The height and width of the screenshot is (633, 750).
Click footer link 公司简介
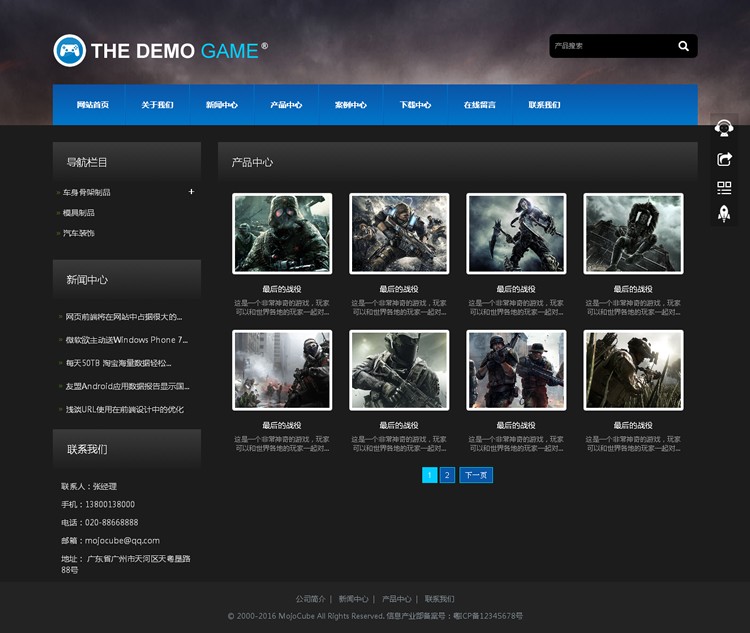(x=310, y=599)
